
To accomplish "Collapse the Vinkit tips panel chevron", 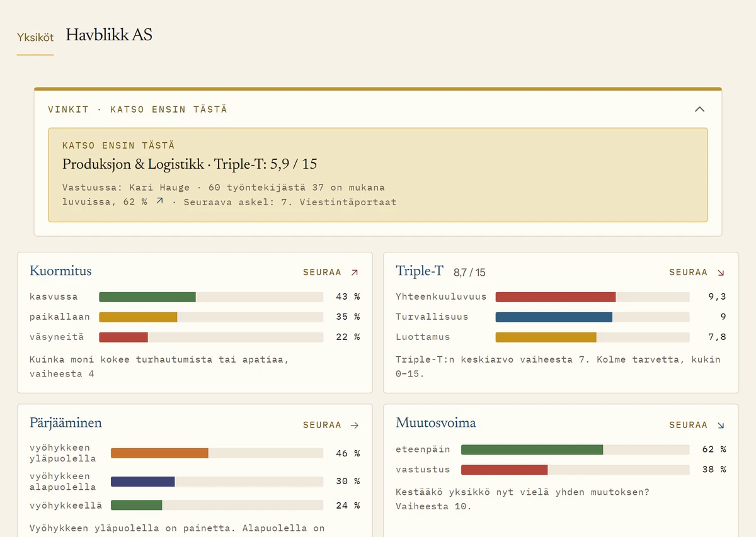I will tap(699, 109).
